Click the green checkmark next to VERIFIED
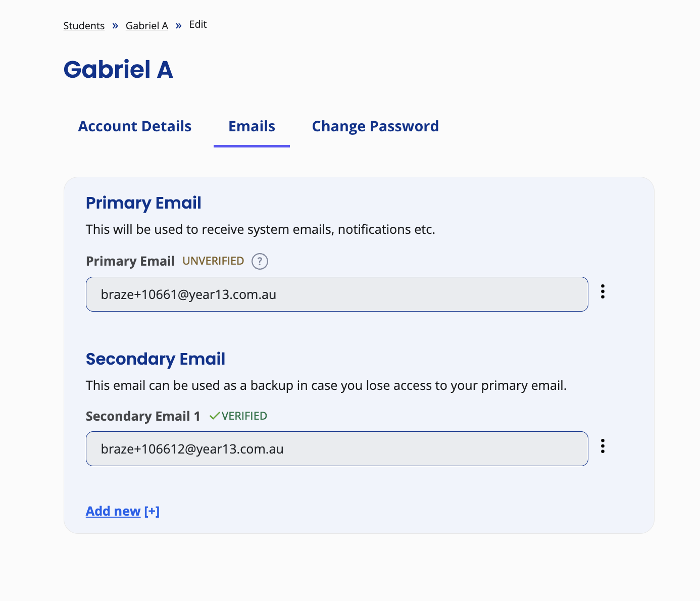The height and width of the screenshot is (601, 700). [214, 415]
